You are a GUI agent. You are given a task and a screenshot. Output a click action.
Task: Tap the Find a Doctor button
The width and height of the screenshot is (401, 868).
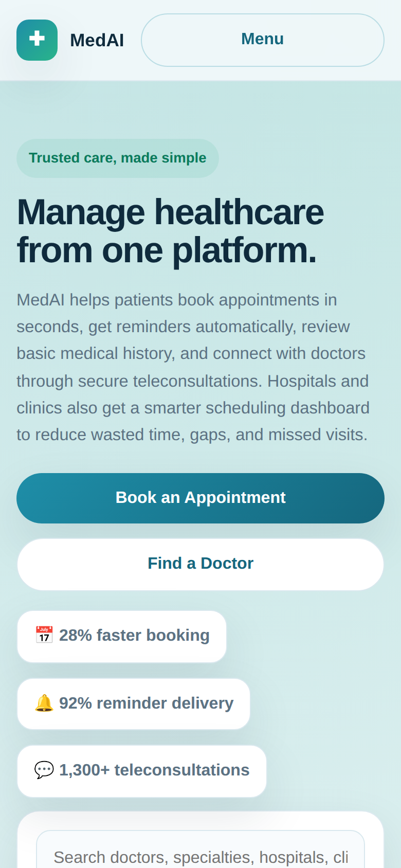pos(200,564)
